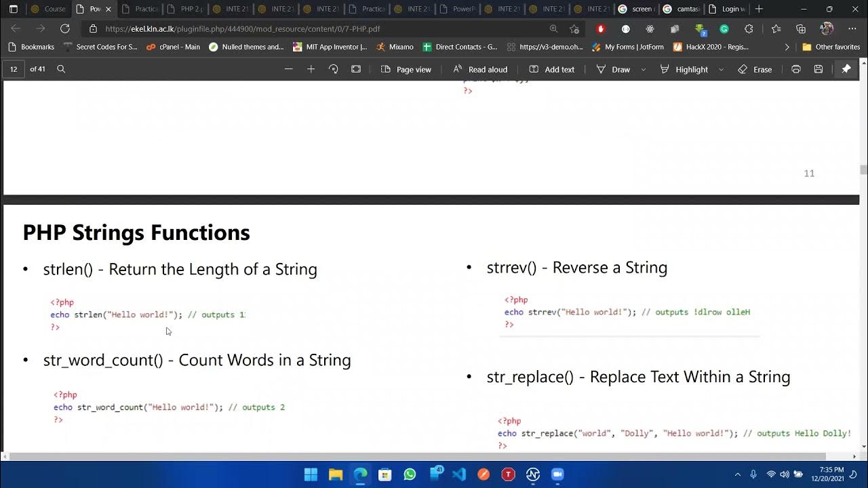Viewport: 868px width, 488px height.
Task: Toggle the pin toolbar icon
Action: pyautogui.click(x=846, y=69)
